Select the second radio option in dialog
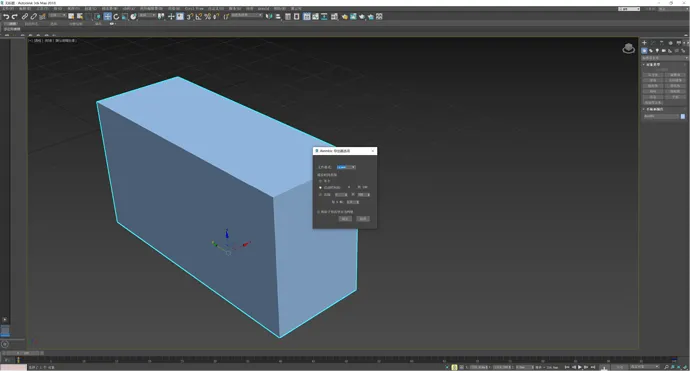The height and width of the screenshot is (371, 690). (x=320, y=187)
